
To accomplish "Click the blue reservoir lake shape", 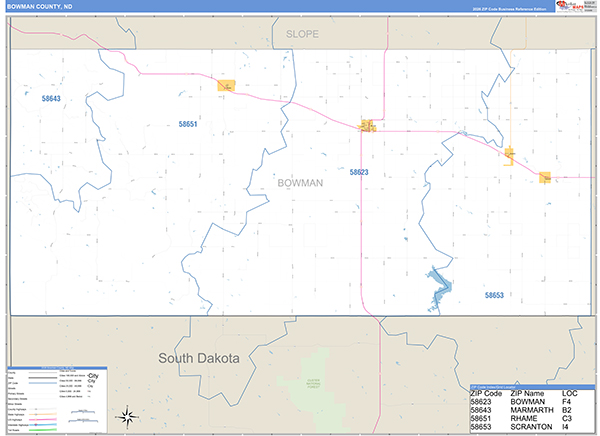I will (x=439, y=290).
